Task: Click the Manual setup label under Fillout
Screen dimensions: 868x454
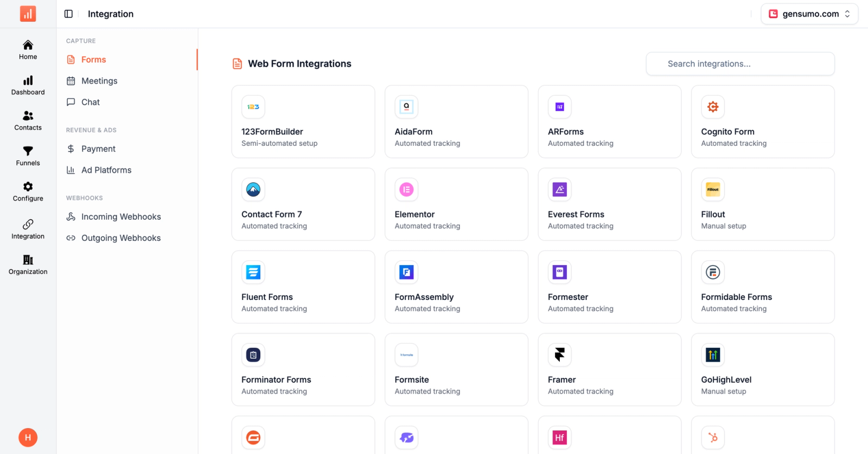Action: pyautogui.click(x=724, y=226)
